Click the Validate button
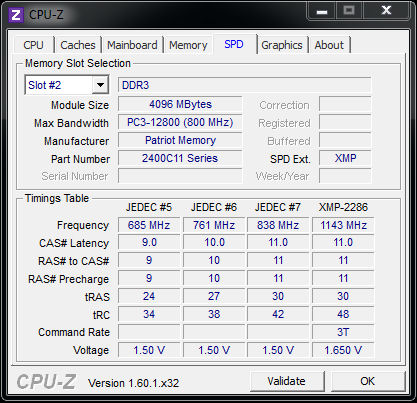The height and width of the screenshot is (403, 417). coord(286,381)
